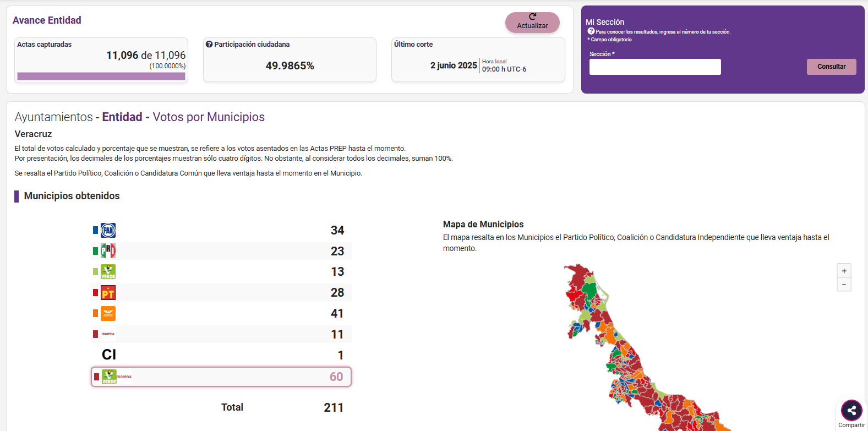
Task: Click the blue PAN color swatch
Action: [x=95, y=230]
